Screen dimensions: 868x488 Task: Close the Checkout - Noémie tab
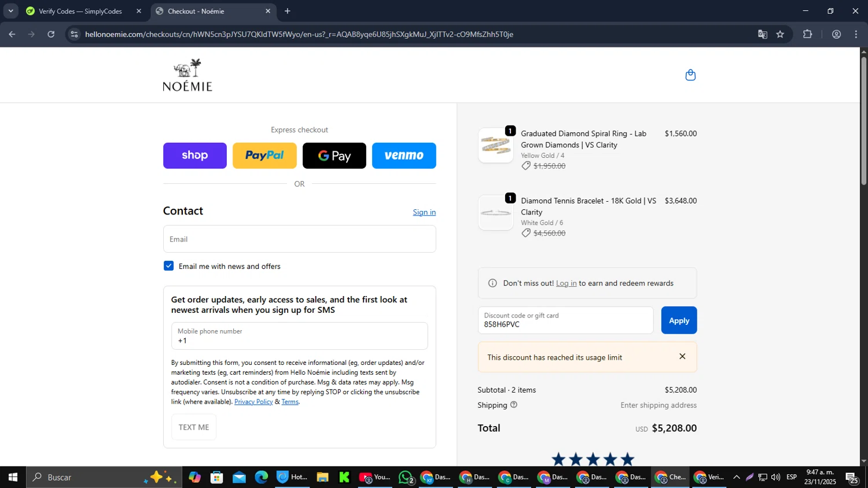point(267,11)
